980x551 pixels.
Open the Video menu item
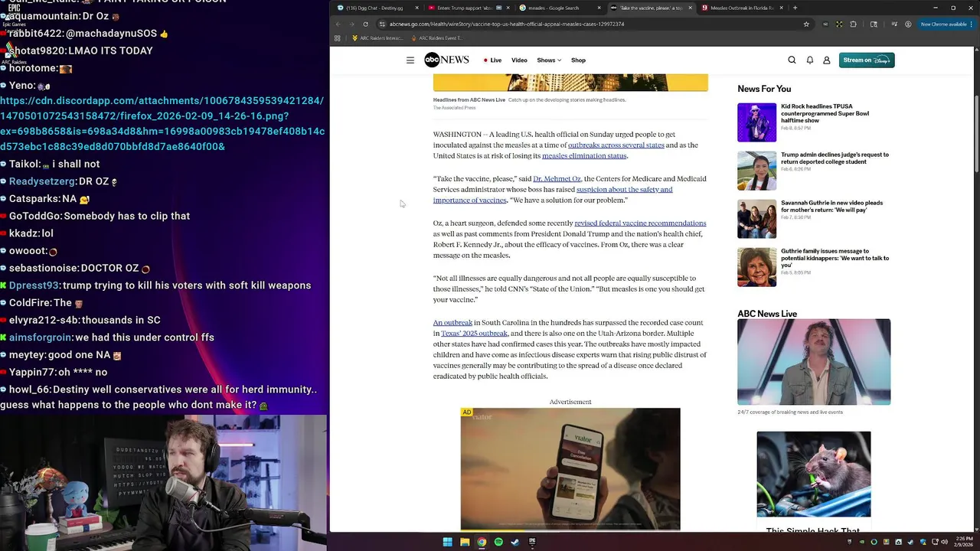[x=519, y=60]
